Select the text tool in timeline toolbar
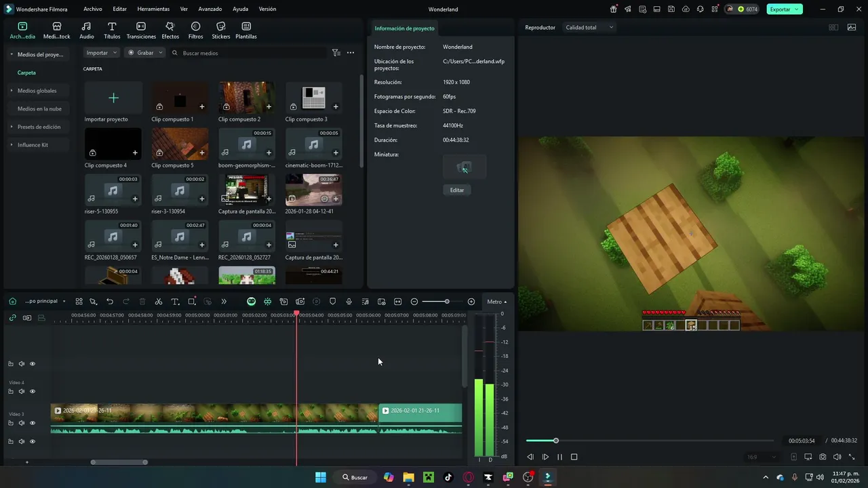 coord(175,302)
